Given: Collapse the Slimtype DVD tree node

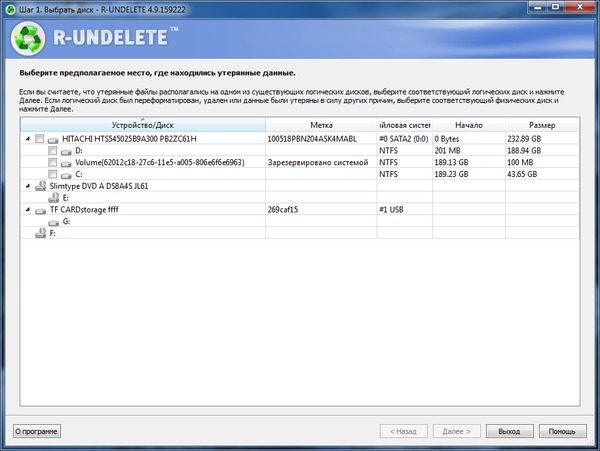Looking at the screenshot, I should pyautogui.click(x=26, y=186).
